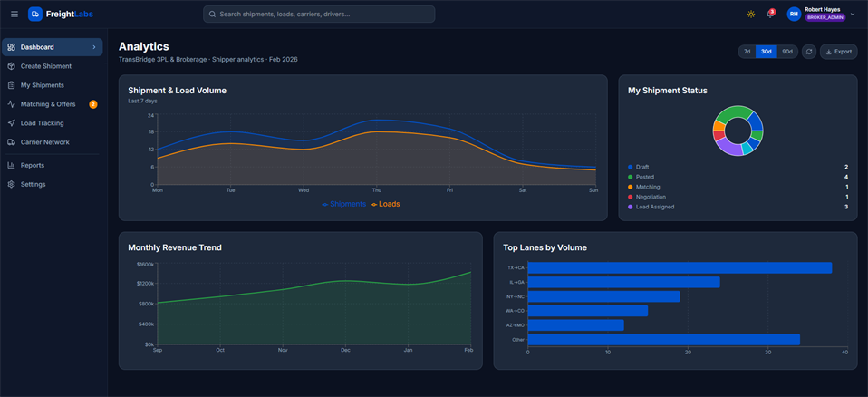Open Dashboard in the sidebar

[x=52, y=47]
